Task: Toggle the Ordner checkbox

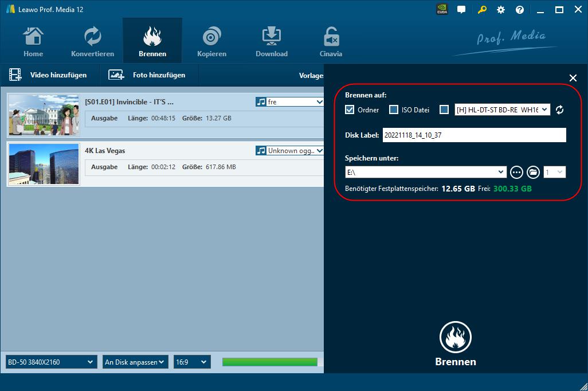Action: tap(350, 110)
